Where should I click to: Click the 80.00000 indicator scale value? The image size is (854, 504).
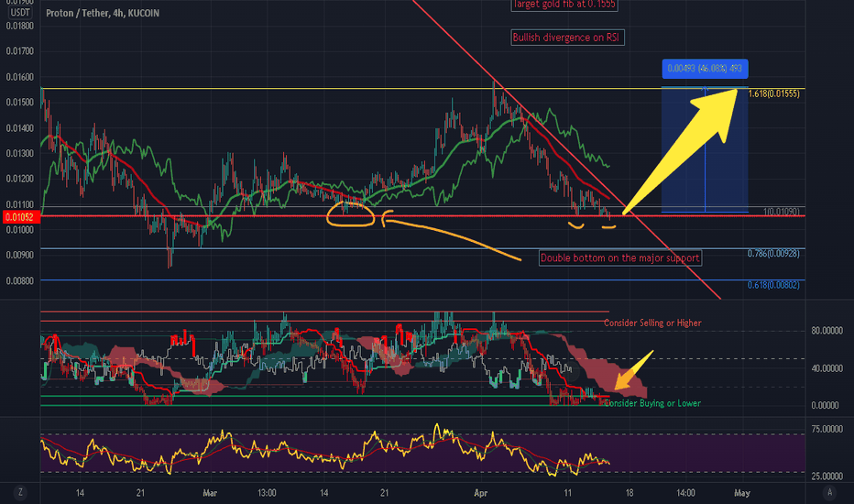click(x=827, y=331)
